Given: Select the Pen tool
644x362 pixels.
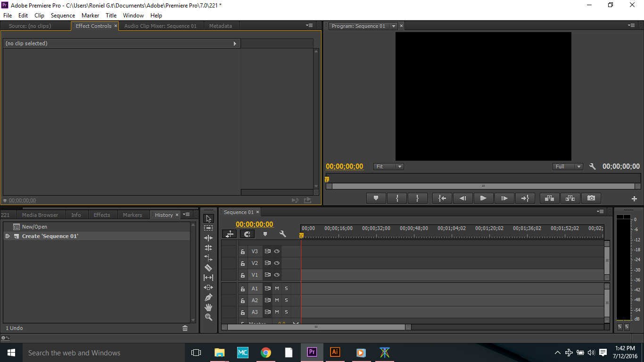Looking at the screenshot, I should tap(208, 297).
